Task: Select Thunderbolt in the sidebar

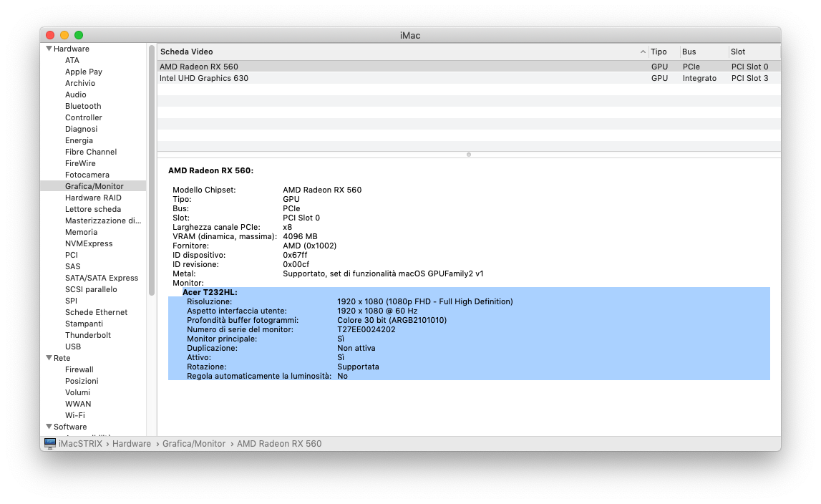Action: pyautogui.click(x=88, y=335)
